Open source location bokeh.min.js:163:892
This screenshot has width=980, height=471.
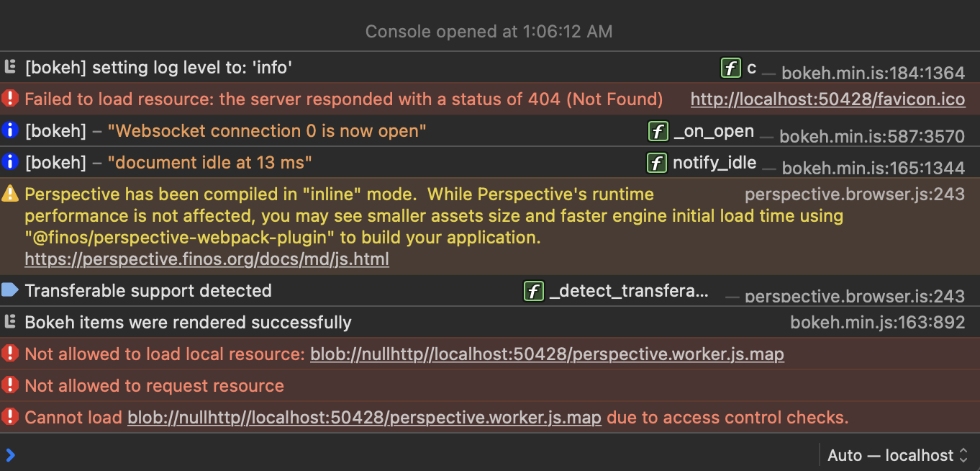[x=877, y=323]
